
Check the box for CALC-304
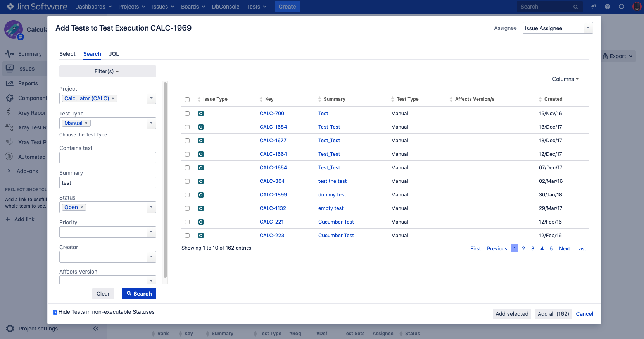click(x=187, y=181)
